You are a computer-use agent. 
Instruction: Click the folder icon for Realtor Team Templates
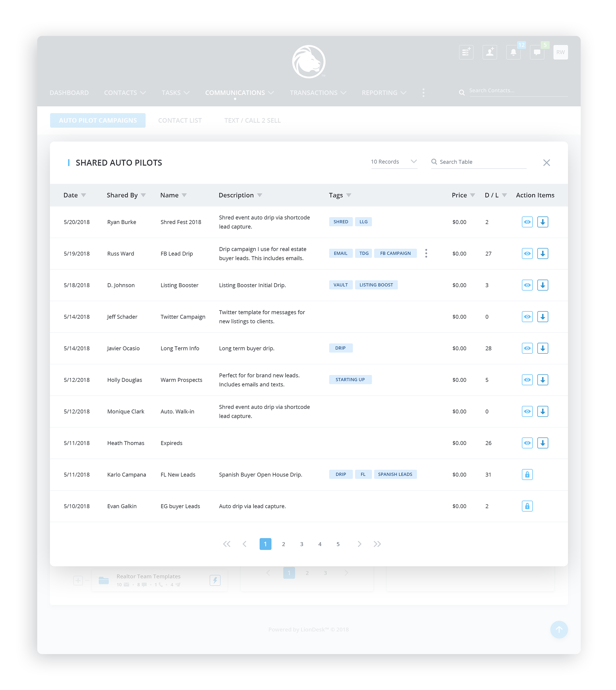[104, 580]
